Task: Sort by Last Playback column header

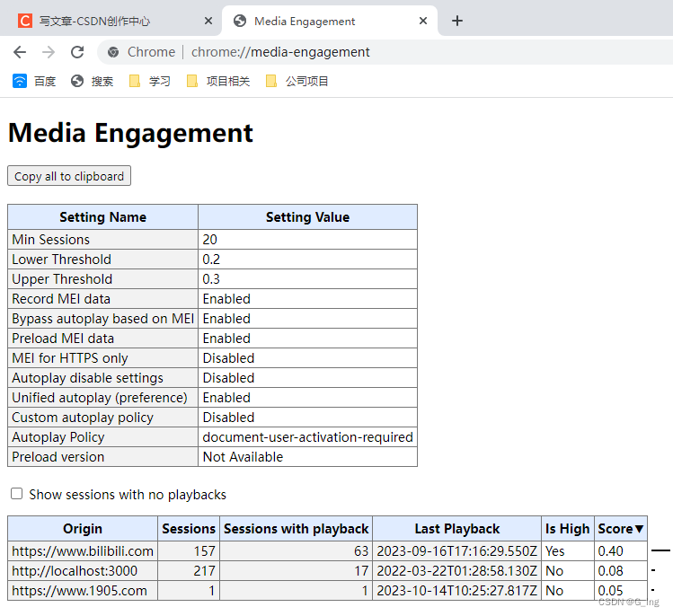Action: 456,529
